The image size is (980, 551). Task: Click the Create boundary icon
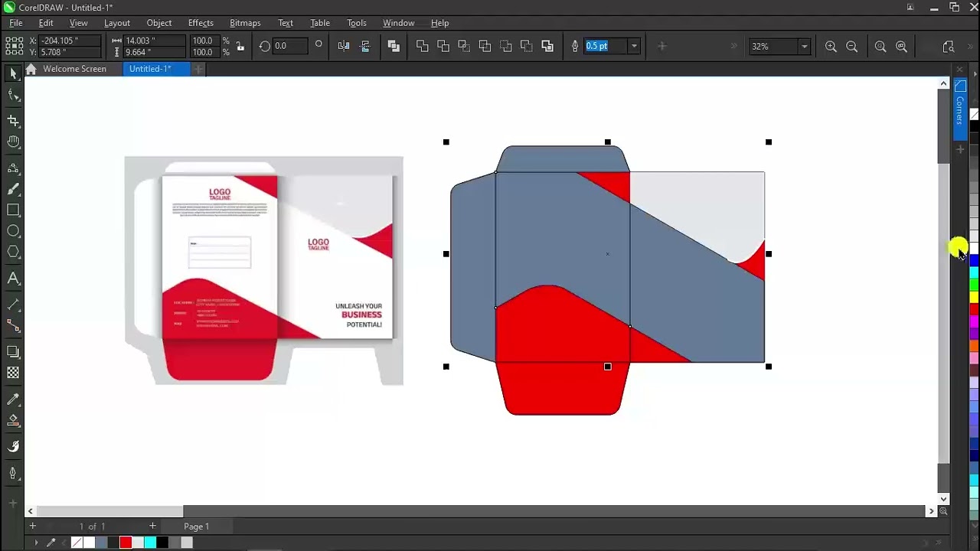click(x=547, y=46)
